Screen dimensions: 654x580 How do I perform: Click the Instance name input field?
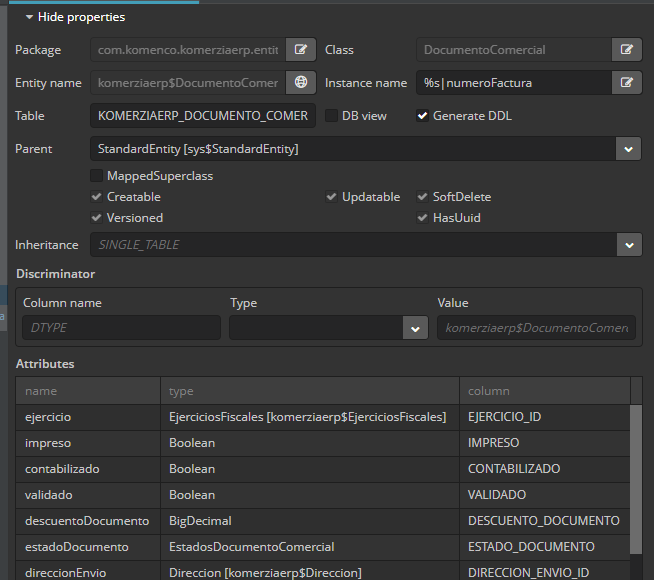[512, 83]
